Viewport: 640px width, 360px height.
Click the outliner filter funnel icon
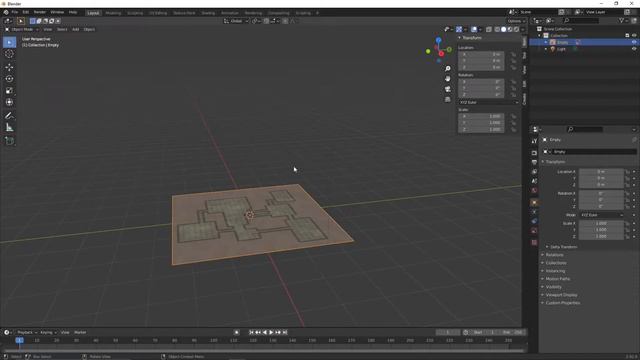point(621,20)
